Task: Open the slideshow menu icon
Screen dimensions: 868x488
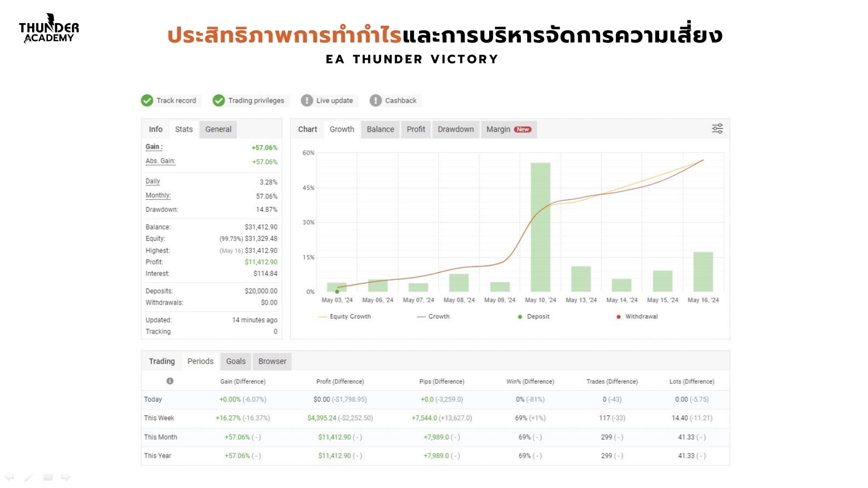Action: click(x=47, y=477)
